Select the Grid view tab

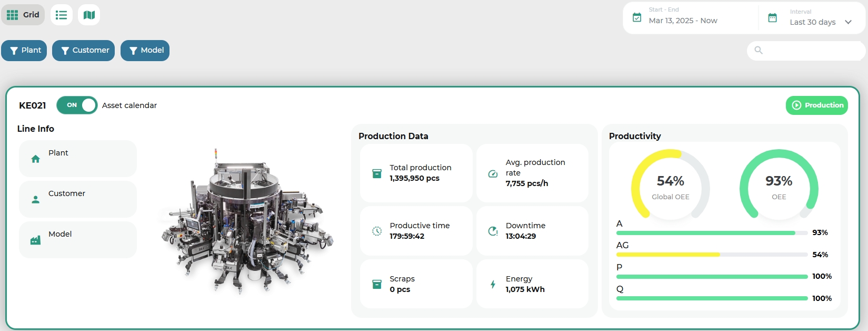[x=23, y=15]
